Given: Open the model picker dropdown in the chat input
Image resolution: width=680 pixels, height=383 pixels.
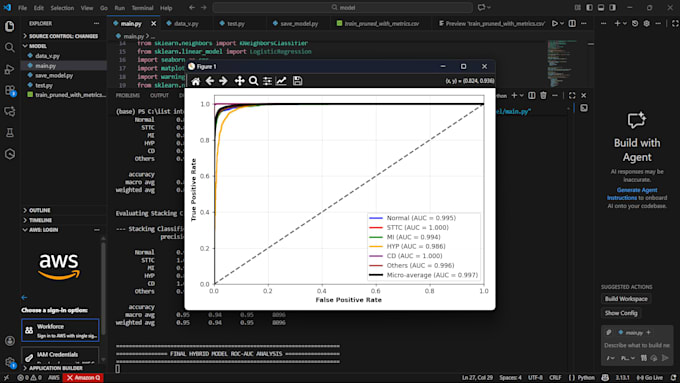Looking at the screenshot, I should point(628,358).
